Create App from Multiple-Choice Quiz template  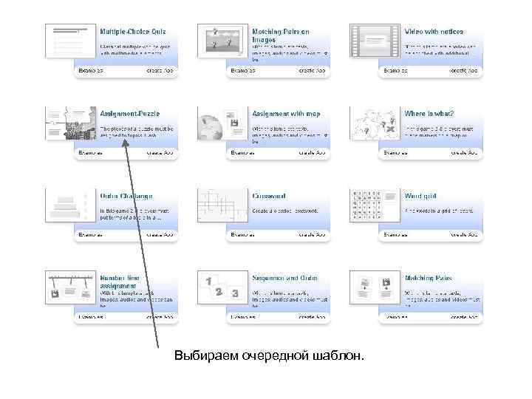point(160,71)
